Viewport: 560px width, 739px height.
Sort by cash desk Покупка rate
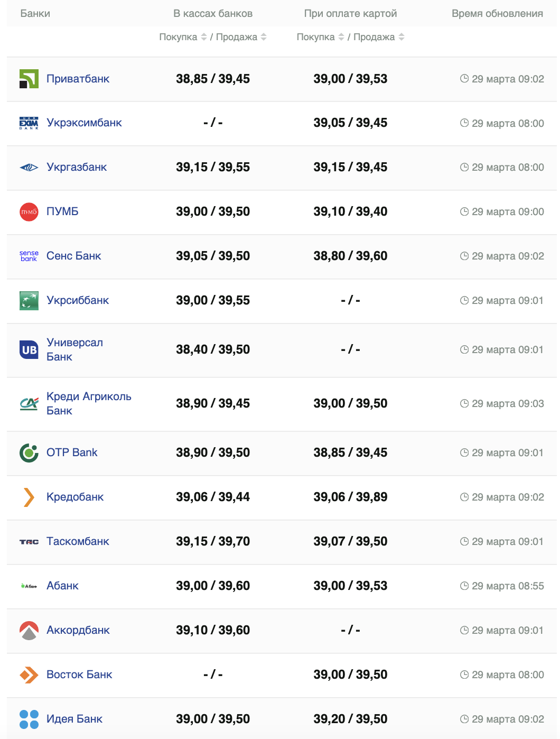click(x=204, y=37)
